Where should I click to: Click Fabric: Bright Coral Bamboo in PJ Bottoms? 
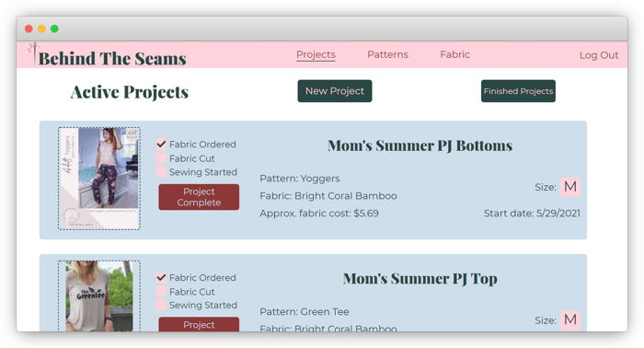(328, 195)
